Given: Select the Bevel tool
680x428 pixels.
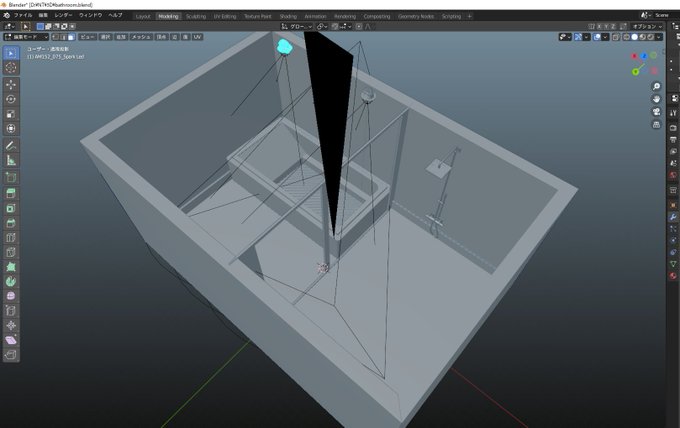Looking at the screenshot, I should point(11,223).
